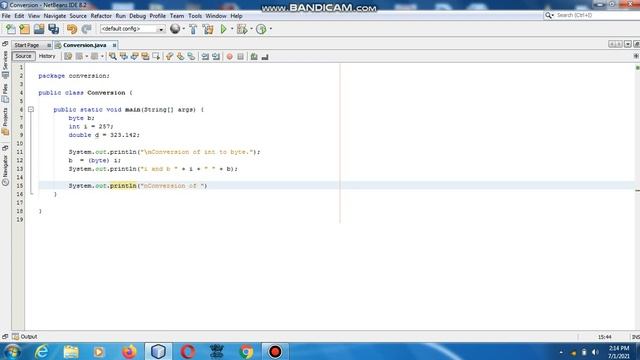This screenshot has width=640, height=360.
Task: Click Stop Macro Recording icon
Action: pos(240,57)
